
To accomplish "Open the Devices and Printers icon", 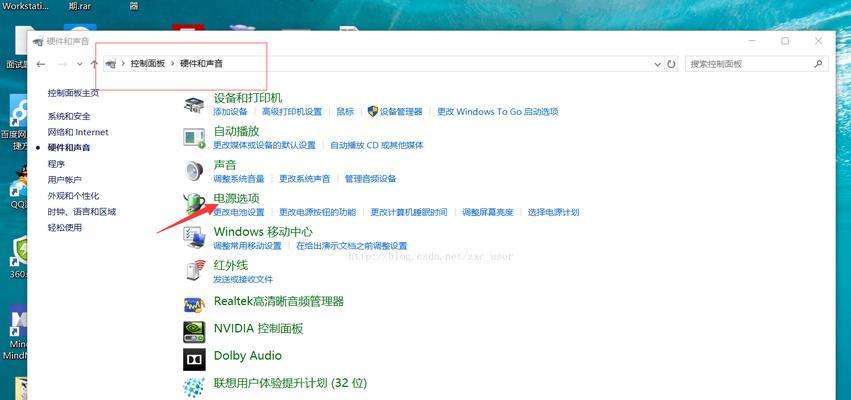I will 194,105.
